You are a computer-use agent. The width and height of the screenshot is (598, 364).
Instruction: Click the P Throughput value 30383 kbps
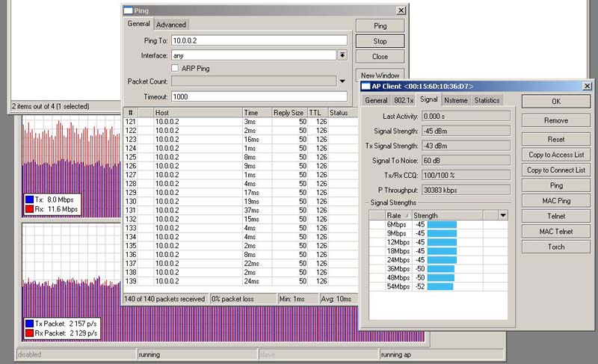(x=466, y=190)
